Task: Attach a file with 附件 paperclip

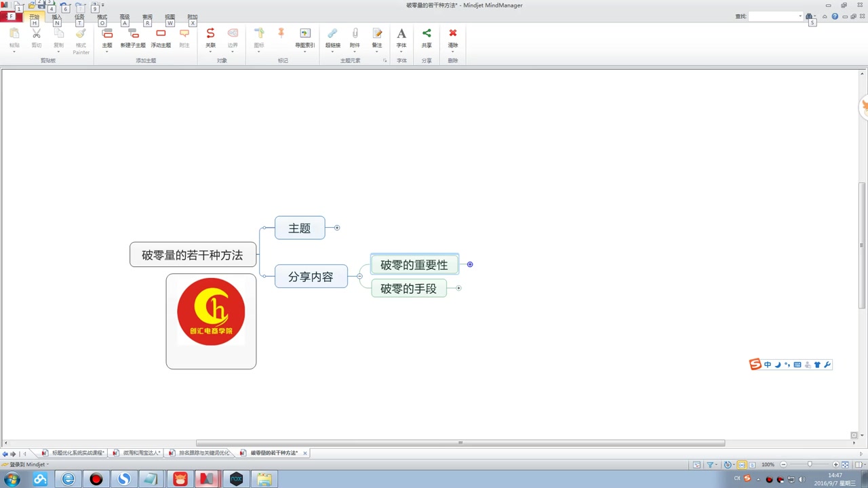Action: tap(355, 33)
